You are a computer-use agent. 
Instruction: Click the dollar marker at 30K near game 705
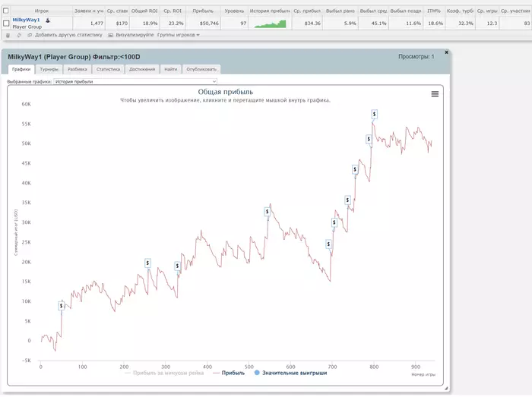[334, 222]
